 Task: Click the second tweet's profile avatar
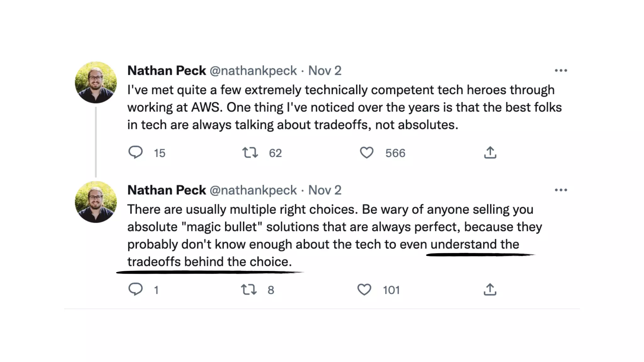tap(96, 202)
